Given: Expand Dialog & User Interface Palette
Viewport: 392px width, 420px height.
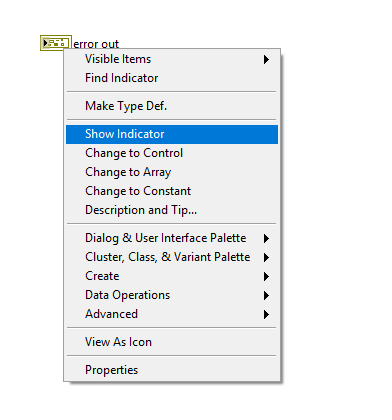Looking at the screenshot, I should 172,238.
